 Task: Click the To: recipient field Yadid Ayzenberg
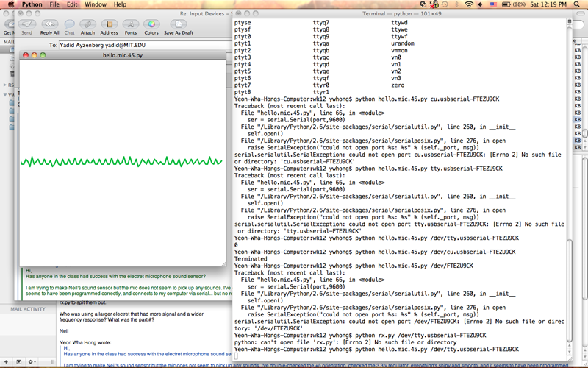click(x=145, y=45)
